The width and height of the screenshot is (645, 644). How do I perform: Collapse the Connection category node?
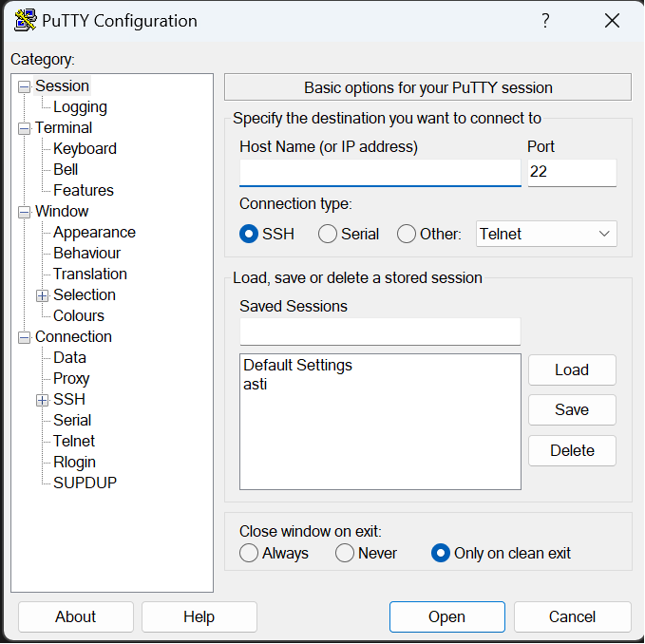24,337
